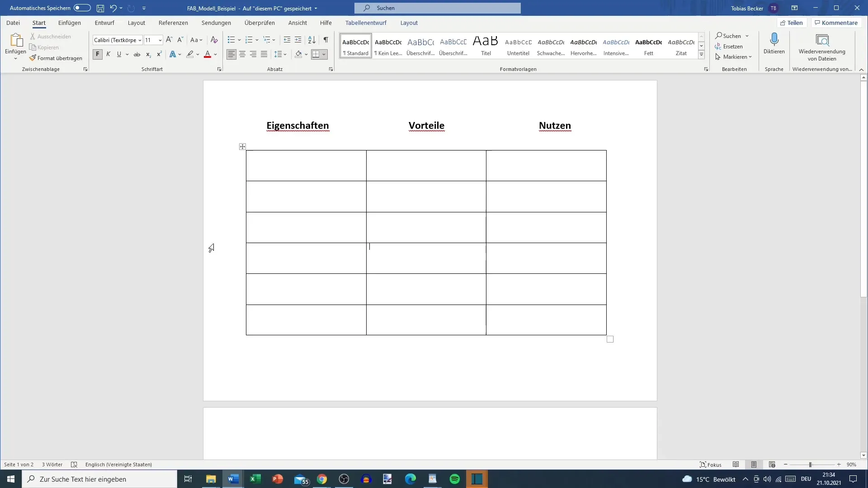
Task: Open text highlight color arrow
Action: [198, 54]
